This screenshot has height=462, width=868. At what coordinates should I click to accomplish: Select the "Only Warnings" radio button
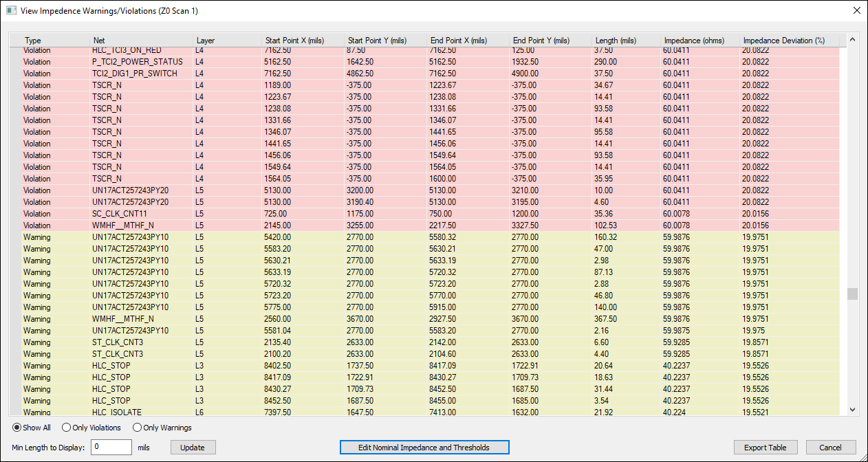[137, 428]
